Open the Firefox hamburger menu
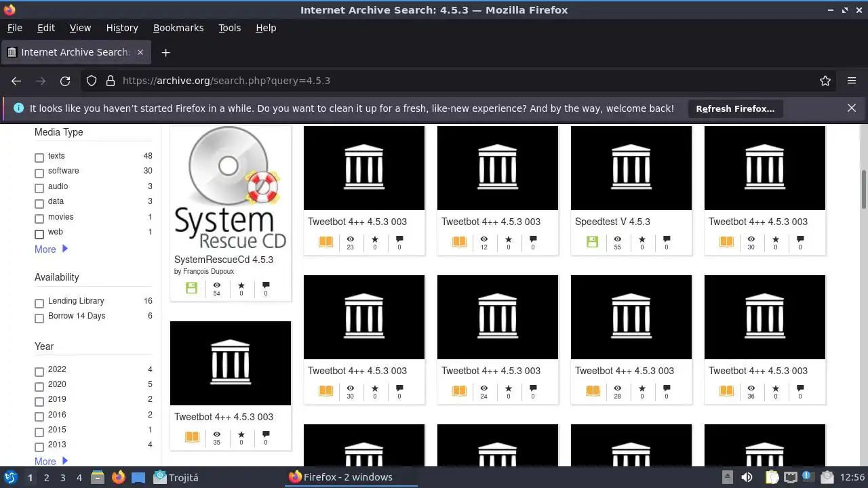 (852, 81)
